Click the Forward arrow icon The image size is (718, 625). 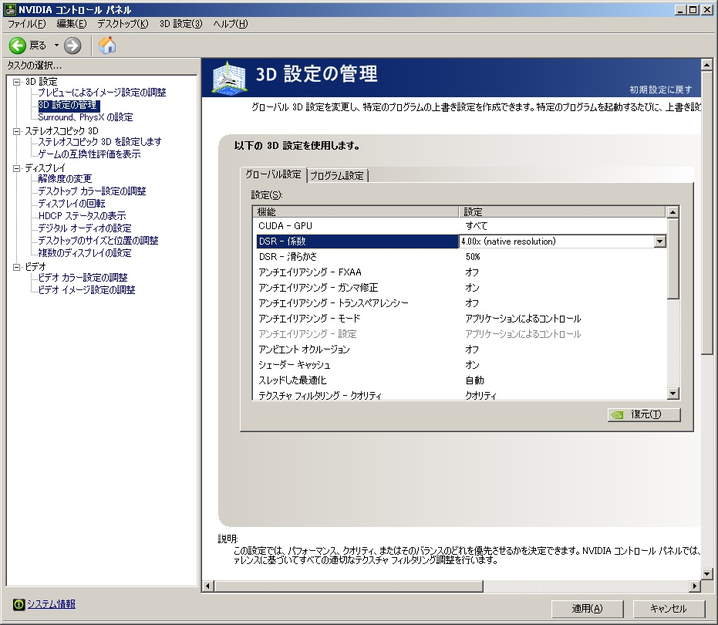[72, 45]
